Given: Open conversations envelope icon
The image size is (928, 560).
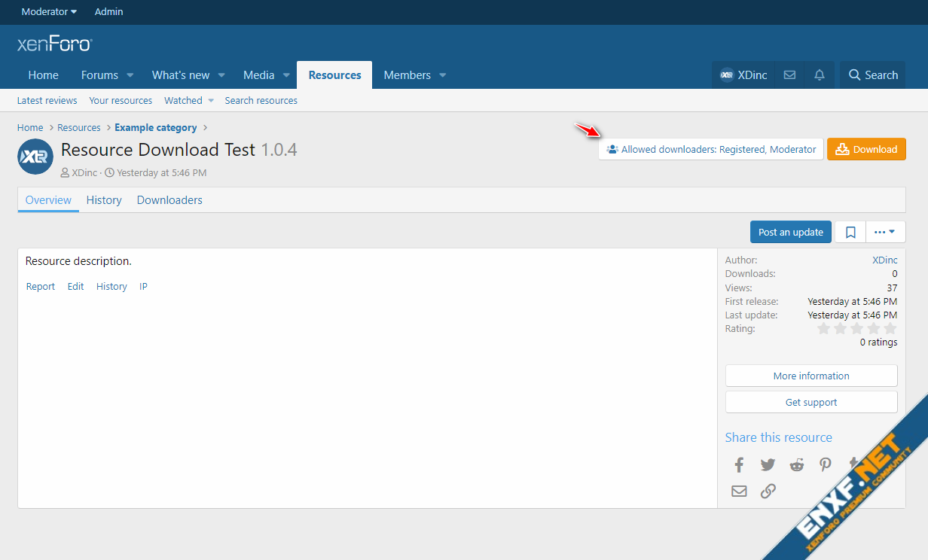Looking at the screenshot, I should pos(789,75).
